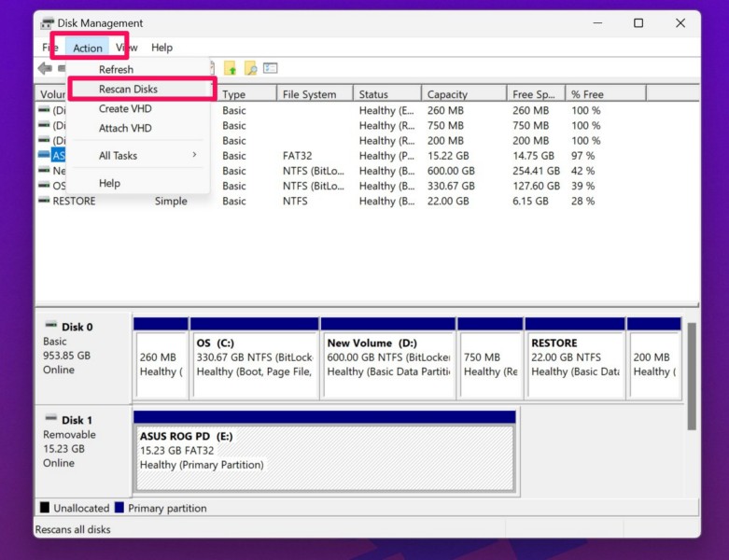Click Attach VHD in the menu
Viewport: 729px width, 560px height.
click(x=125, y=129)
